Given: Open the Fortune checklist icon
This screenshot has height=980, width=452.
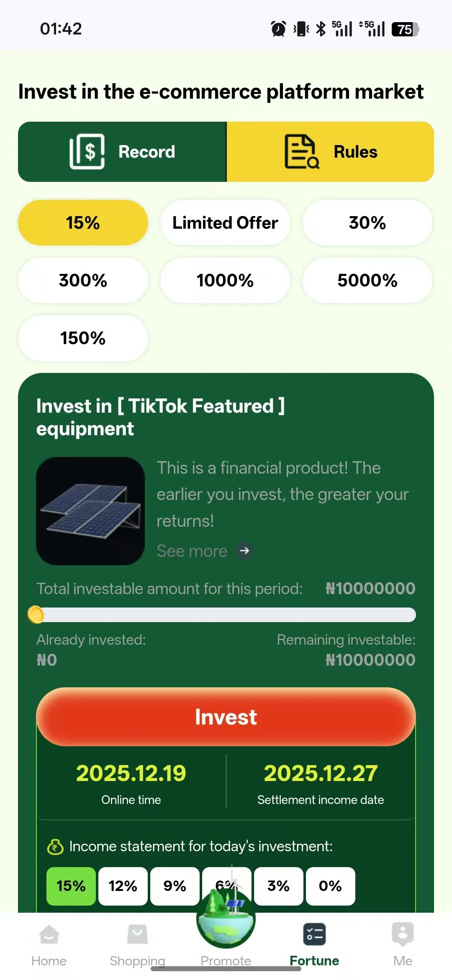Looking at the screenshot, I should pyautogui.click(x=314, y=935).
